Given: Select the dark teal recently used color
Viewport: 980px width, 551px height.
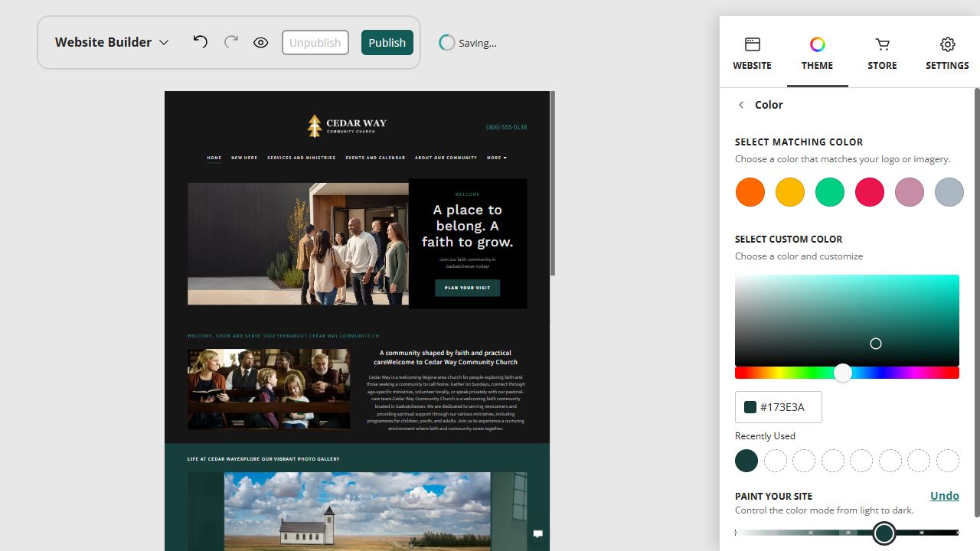Looking at the screenshot, I should 746,461.
